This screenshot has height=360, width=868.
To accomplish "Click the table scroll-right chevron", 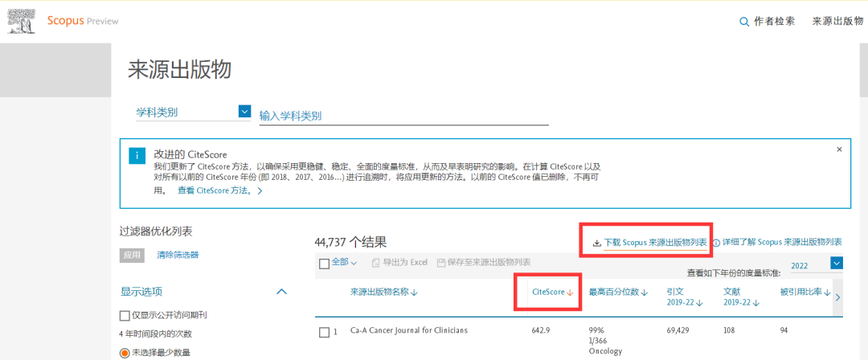I will click(x=837, y=297).
